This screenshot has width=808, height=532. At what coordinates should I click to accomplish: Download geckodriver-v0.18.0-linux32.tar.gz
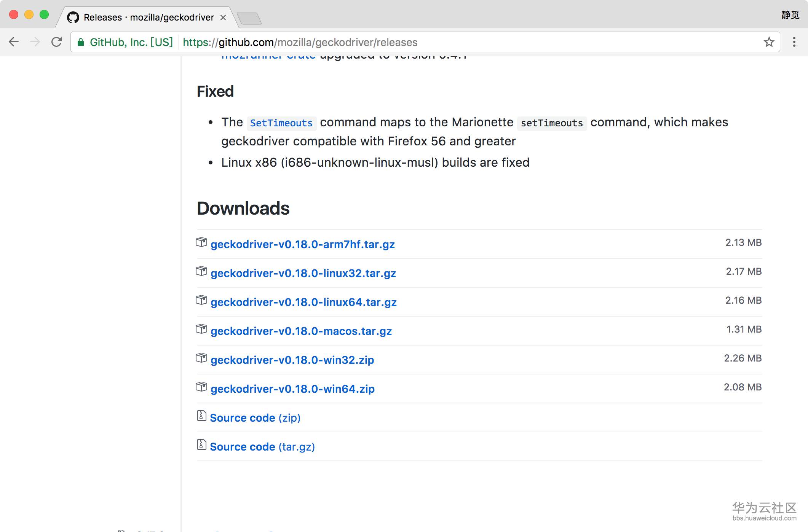[x=303, y=273]
